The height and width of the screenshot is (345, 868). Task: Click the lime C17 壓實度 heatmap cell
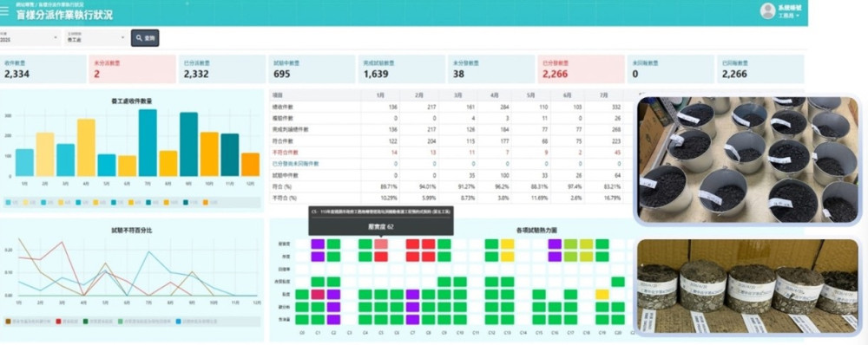point(571,244)
